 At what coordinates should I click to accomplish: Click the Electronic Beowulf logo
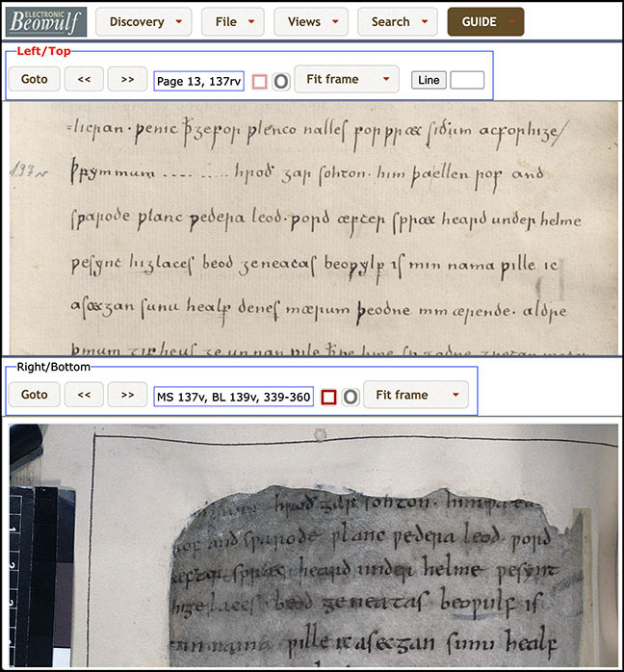click(x=46, y=21)
